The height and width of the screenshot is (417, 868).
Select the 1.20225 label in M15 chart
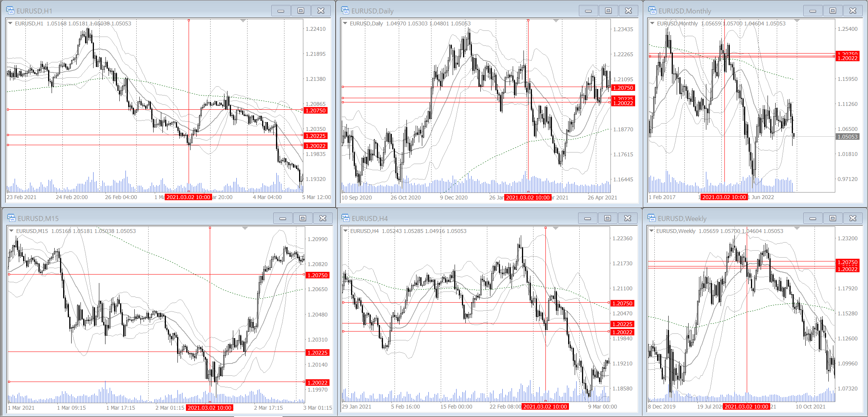pos(318,353)
